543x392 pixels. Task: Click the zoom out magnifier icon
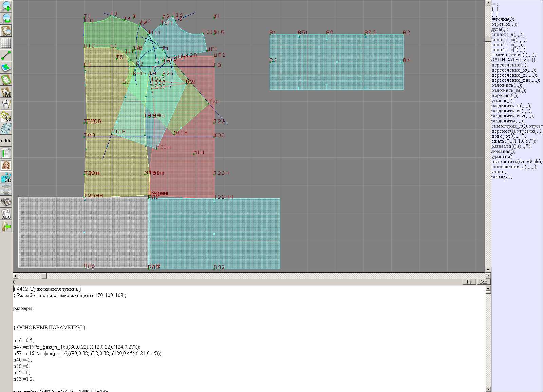click(6, 18)
